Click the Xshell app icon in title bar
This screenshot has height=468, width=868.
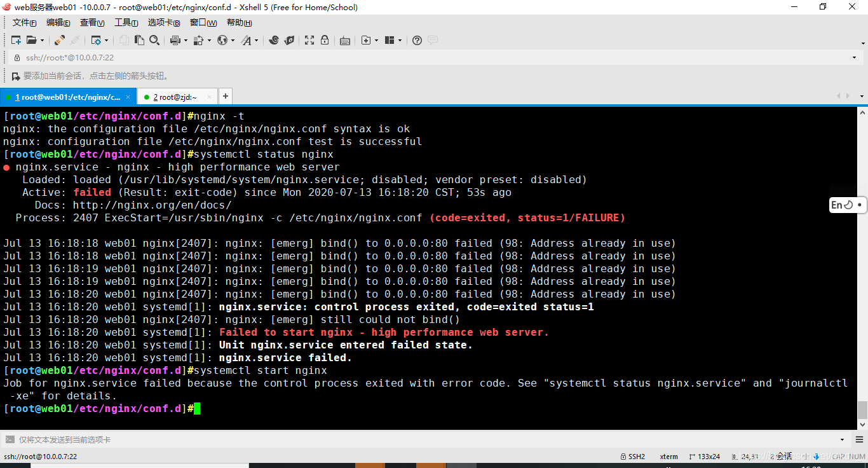point(7,7)
